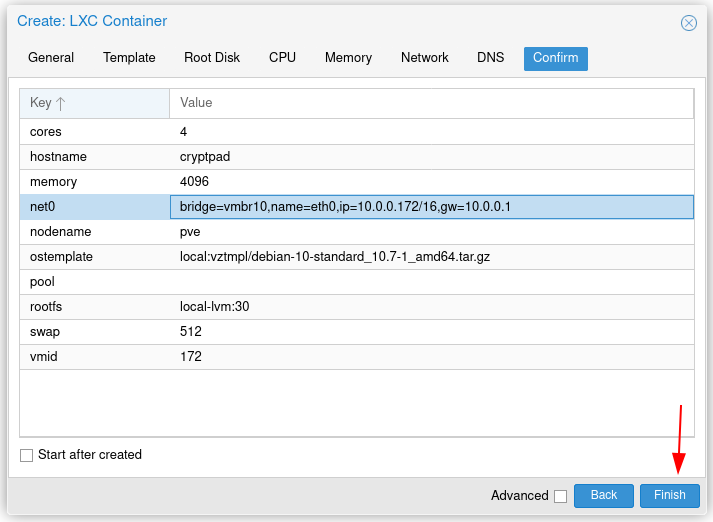Select the vmid 172 row

[357, 356]
